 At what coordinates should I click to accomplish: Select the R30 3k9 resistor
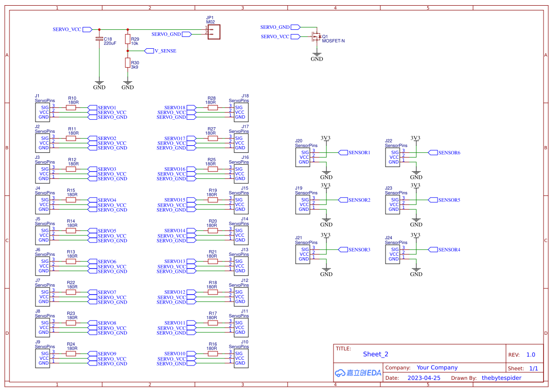[128, 63]
